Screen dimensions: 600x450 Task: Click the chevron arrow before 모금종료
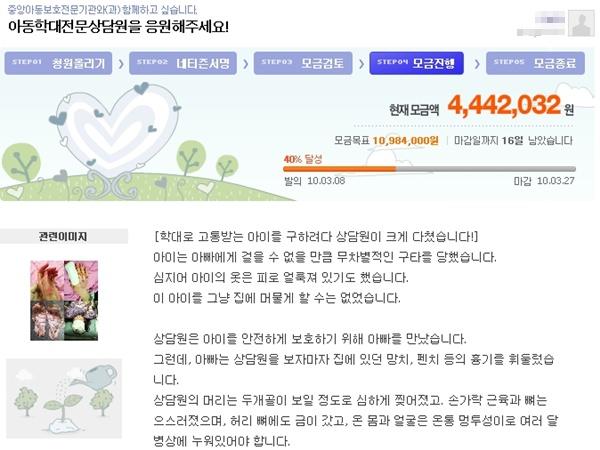click(477, 64)
